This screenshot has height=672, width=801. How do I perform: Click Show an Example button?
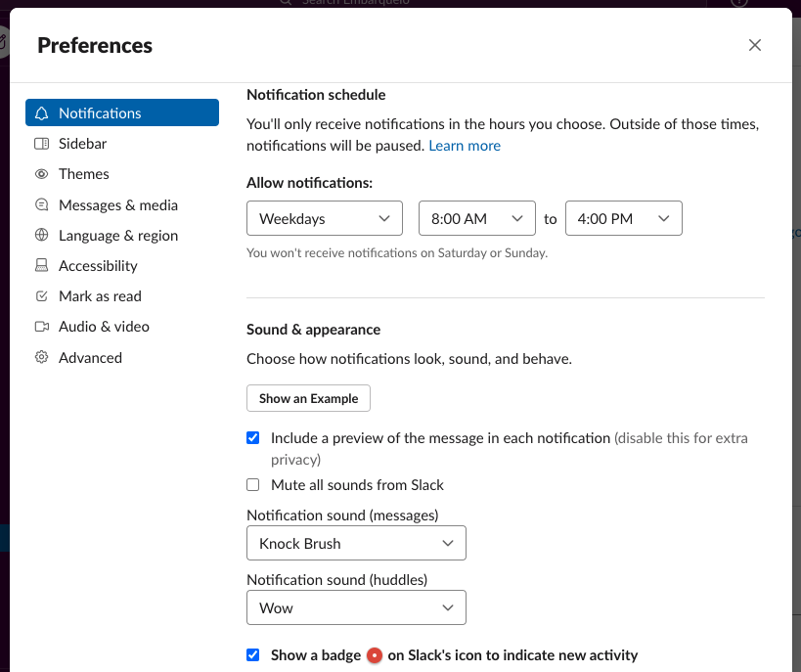pyautogui.click(x=308, y=398)
